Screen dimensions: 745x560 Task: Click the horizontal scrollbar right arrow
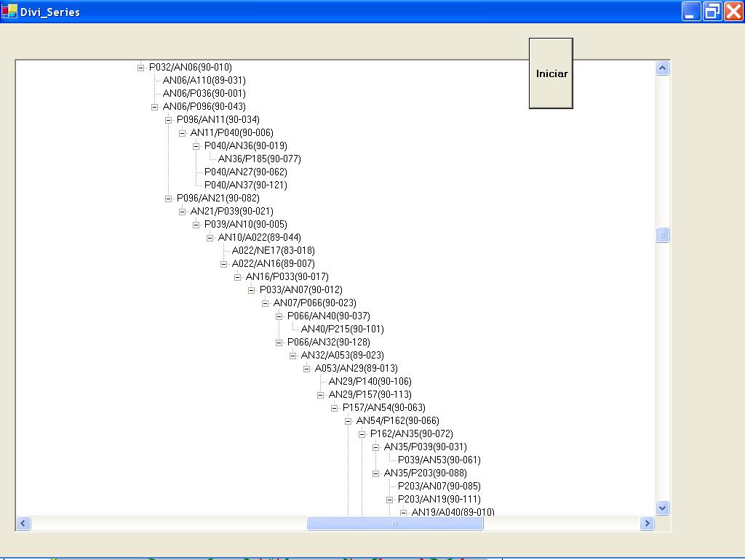(646, 523)
